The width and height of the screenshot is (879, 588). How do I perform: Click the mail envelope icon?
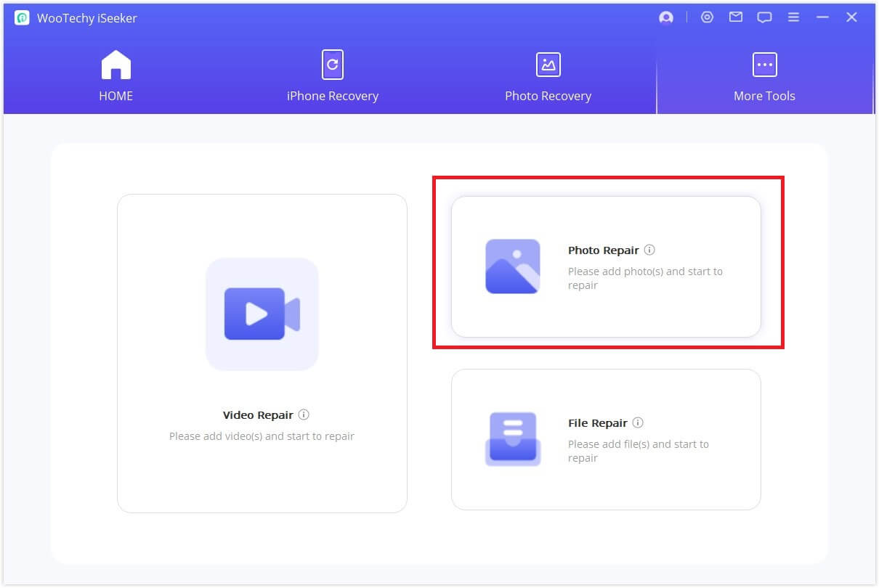736,17
